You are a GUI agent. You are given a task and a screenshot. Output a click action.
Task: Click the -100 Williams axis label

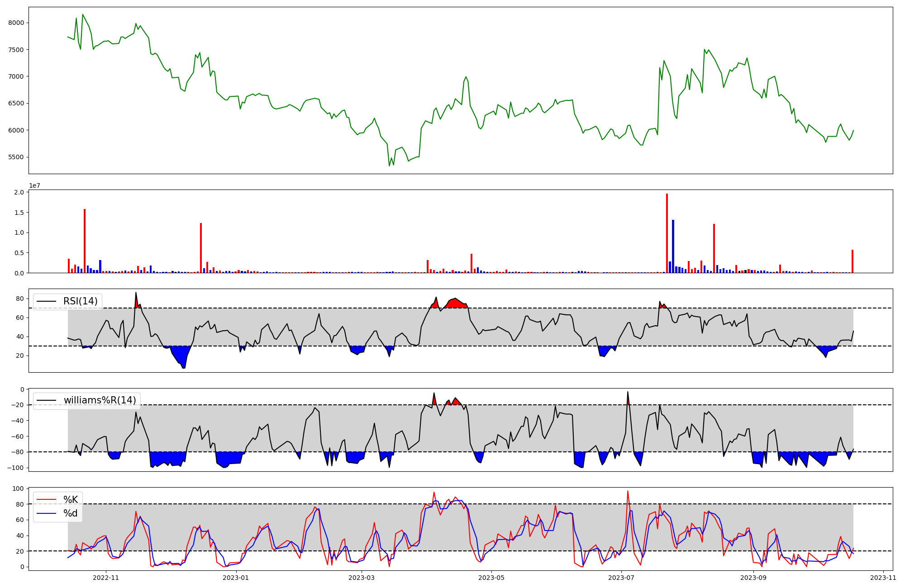[x=16, y=468]
